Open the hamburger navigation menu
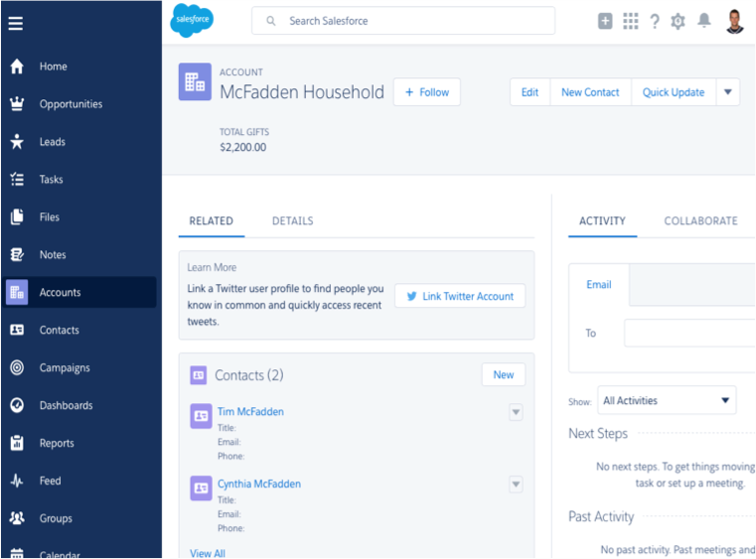 pos(16,23)
